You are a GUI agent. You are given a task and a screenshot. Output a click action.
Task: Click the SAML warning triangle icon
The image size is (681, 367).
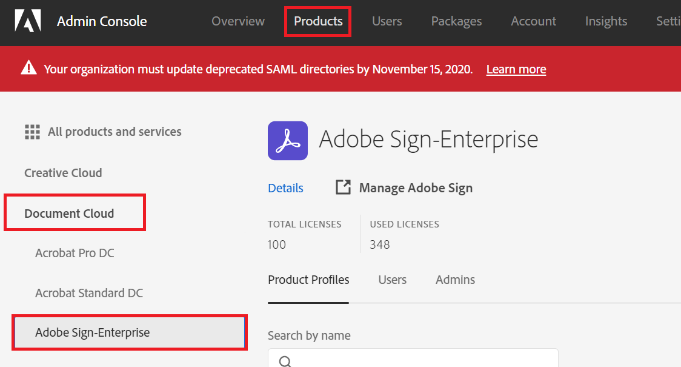tap(29, 68)
